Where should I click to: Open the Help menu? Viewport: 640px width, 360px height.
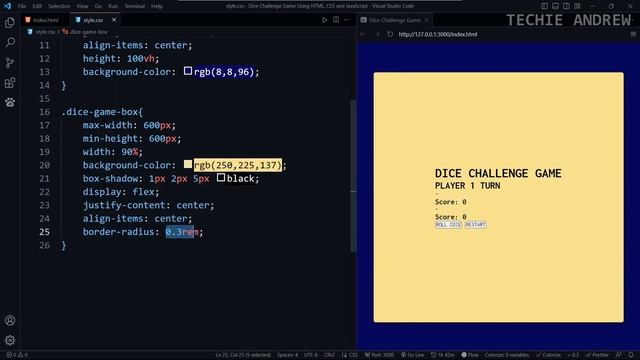157,6
